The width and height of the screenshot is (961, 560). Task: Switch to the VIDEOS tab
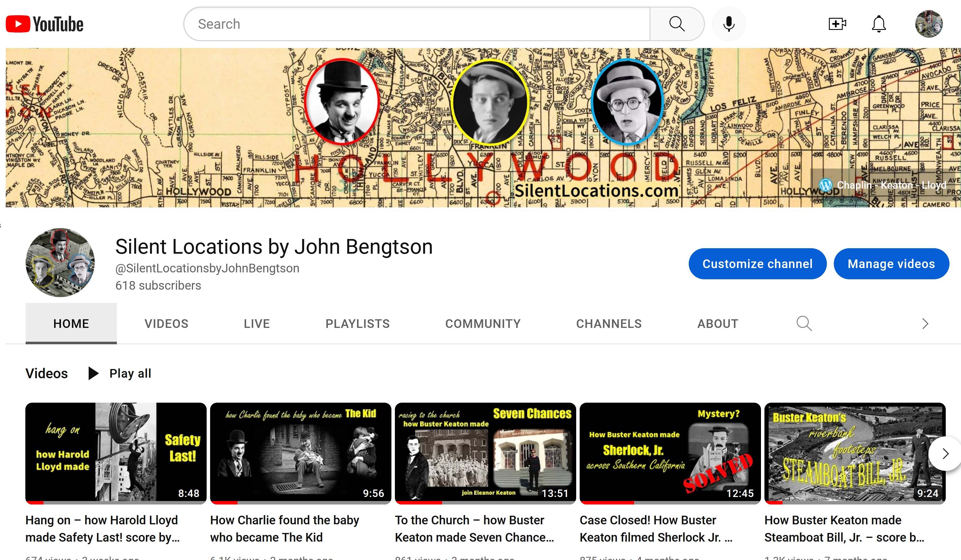[166, 324]
